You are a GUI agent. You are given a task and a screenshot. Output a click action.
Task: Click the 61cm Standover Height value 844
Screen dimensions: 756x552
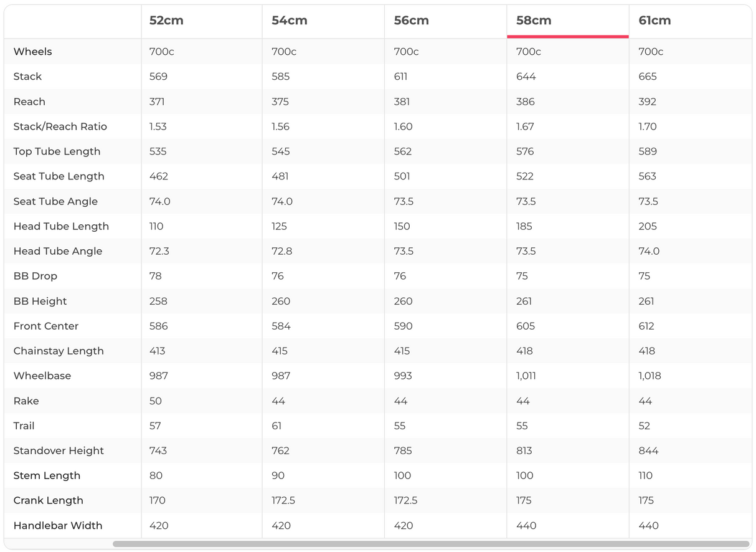(648, 450)
